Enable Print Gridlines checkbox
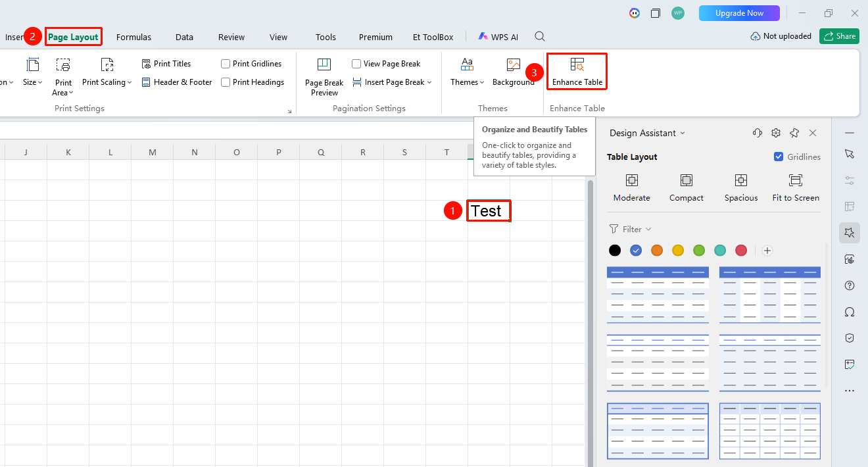The height and width of the screenshot is (467, 868). click(x=226, y=64)
